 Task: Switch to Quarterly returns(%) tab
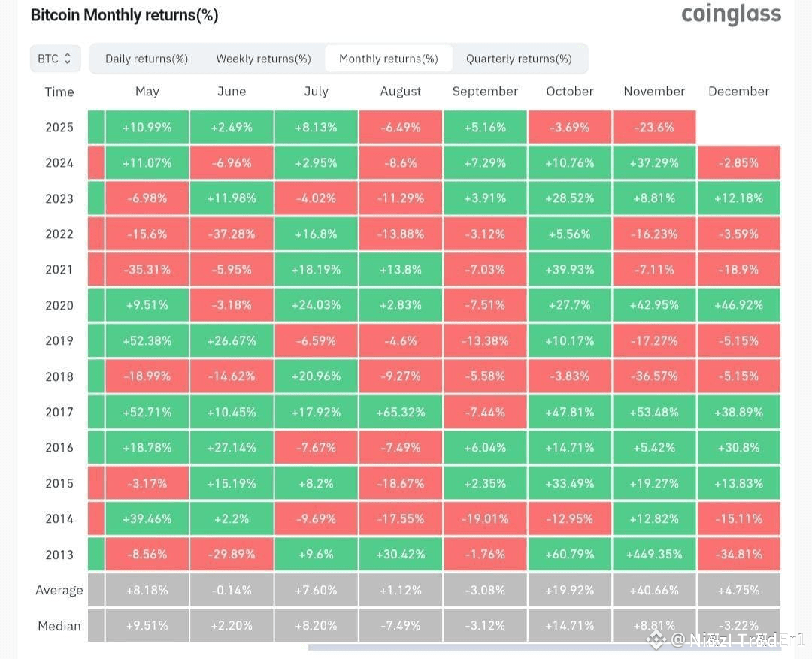click(519, 59)
